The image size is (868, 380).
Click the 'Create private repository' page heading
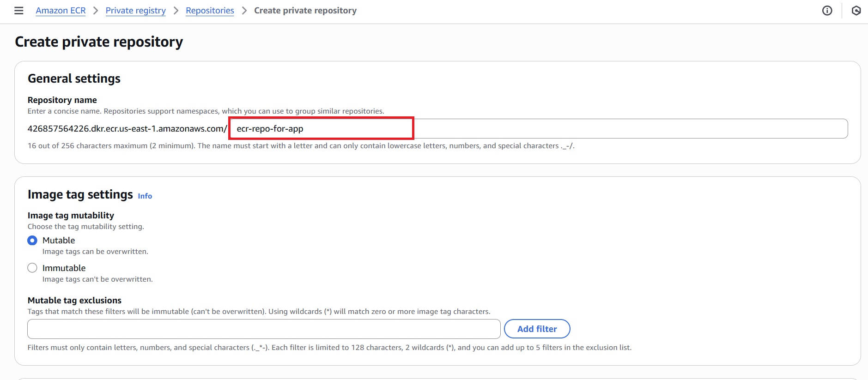99,42
